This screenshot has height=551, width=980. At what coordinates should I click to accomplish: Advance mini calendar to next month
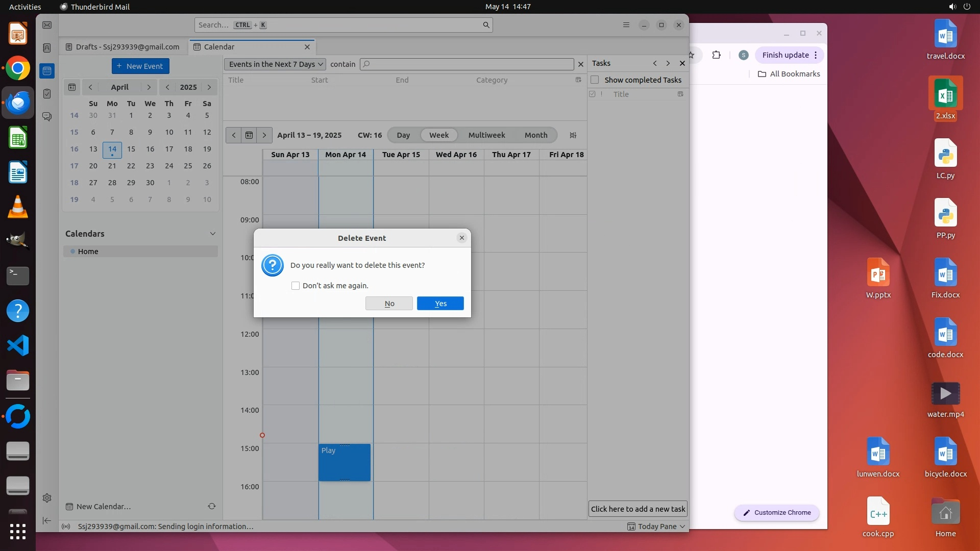[x=149, y=87]
